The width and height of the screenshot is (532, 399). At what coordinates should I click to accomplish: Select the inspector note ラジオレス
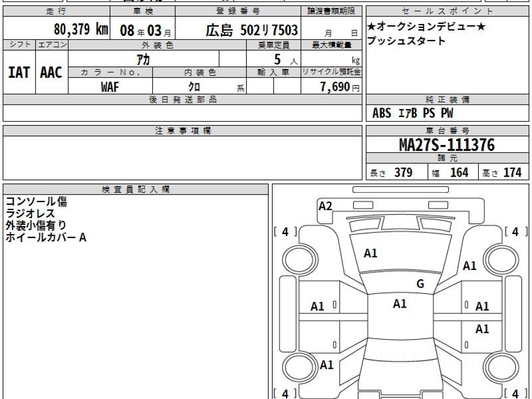pos(30,214)
